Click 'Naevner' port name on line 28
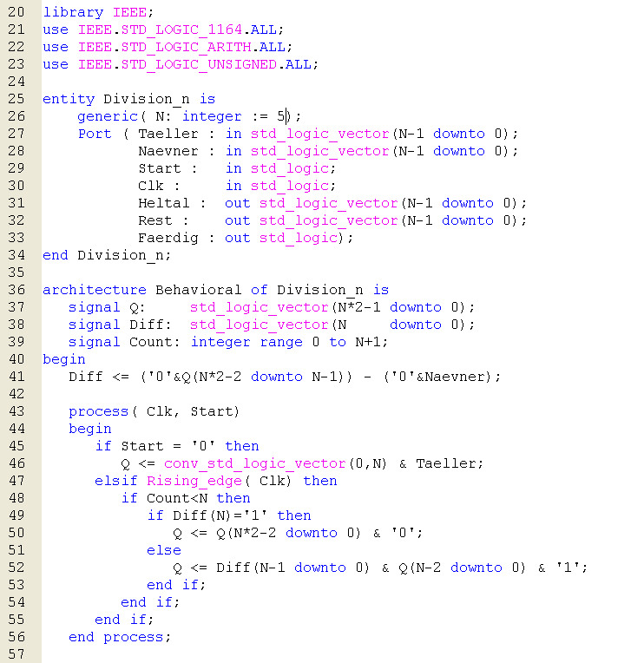Image resolution: width=644 pixels, height=663 pixels. (168, 151)
